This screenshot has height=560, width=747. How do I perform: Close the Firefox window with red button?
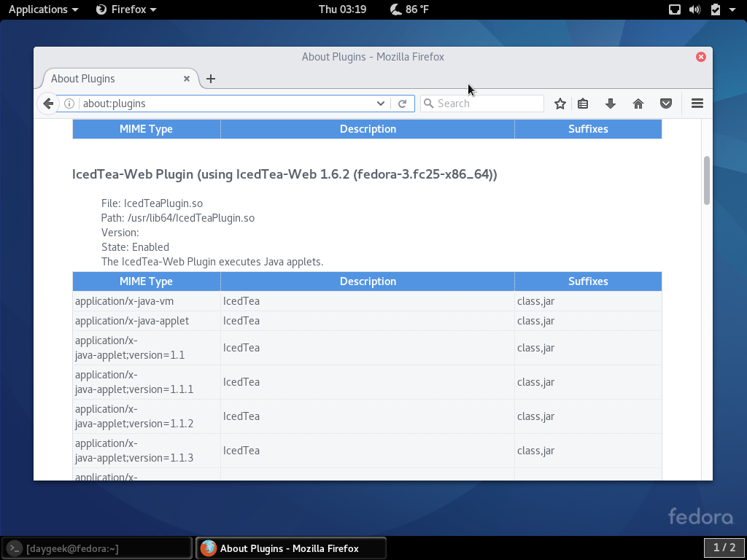(x=701, y=57)
